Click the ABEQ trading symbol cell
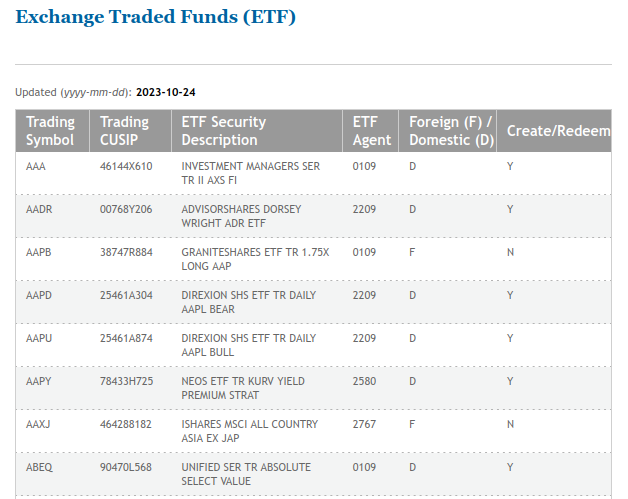 (x=39, y=467)
